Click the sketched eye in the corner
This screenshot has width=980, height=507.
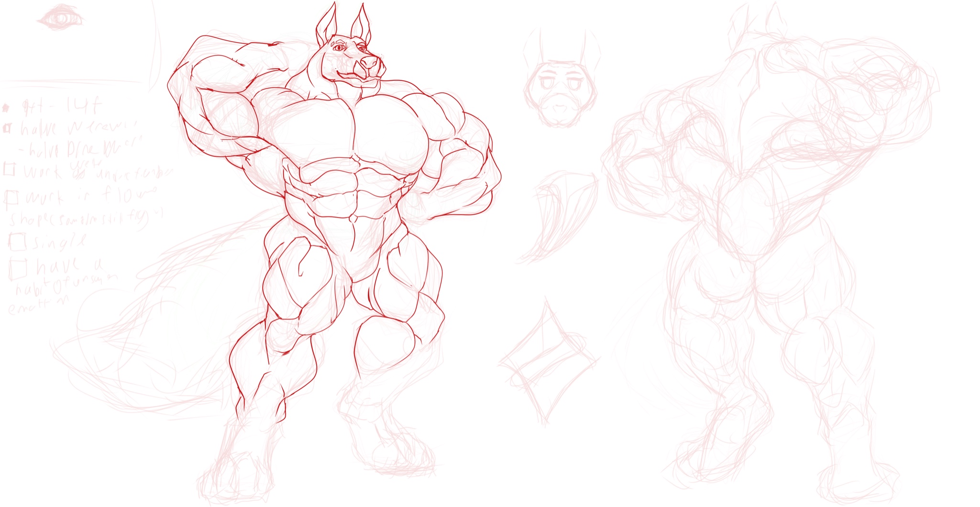(61, 19)
